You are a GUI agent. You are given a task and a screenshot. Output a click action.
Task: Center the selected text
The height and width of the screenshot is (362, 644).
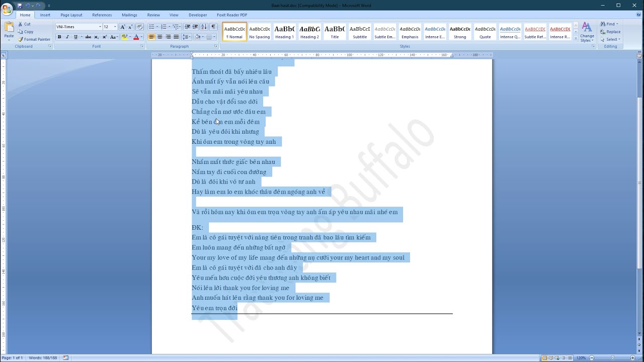pyautogui.click(x=160, y=37)
